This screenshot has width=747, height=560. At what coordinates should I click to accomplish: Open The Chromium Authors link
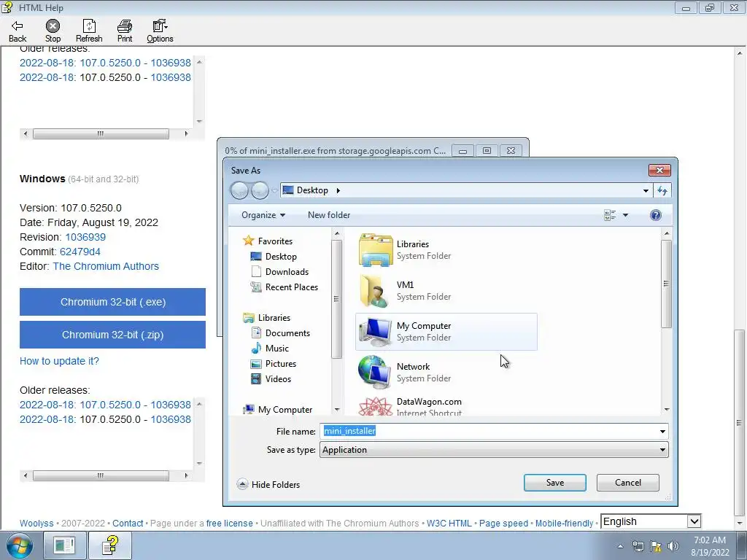pyautogui.click(x=106, y=266)
